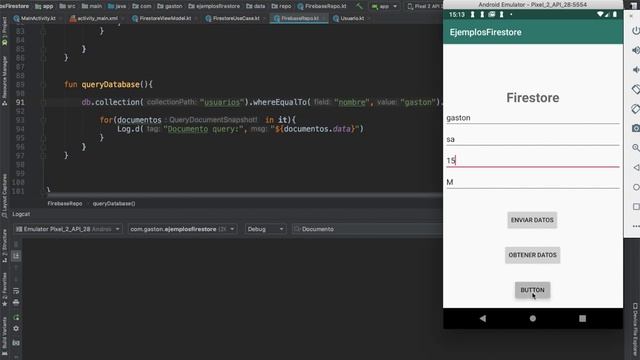This screenshot has width=640, height=360.
Task: Tap Android home navigation button on phone
Action: [x=533, y=318]
